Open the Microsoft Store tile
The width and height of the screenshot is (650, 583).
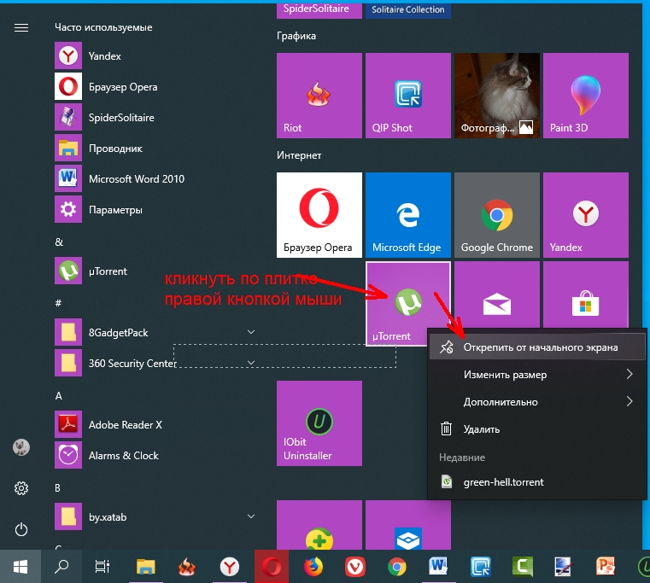point(586,294)
